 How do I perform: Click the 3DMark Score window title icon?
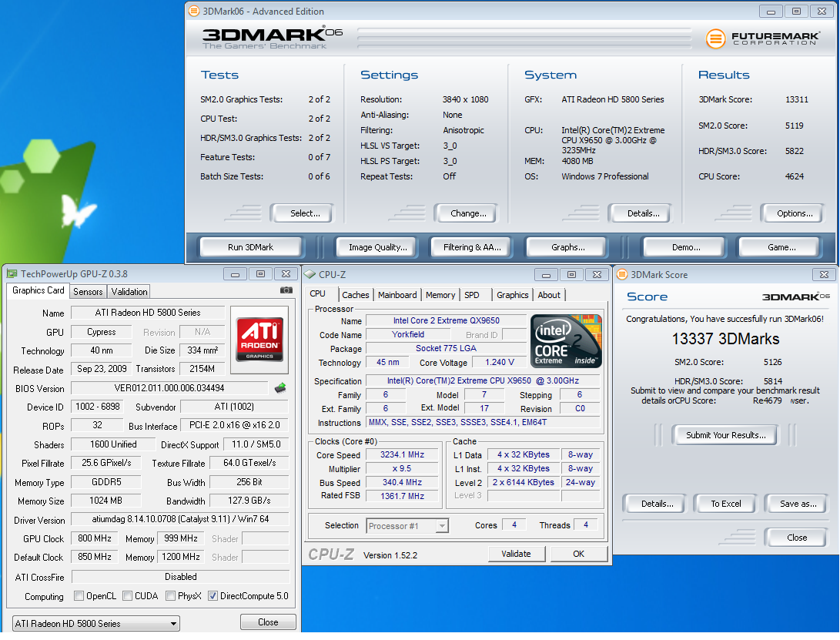click(x=622, y=274)
